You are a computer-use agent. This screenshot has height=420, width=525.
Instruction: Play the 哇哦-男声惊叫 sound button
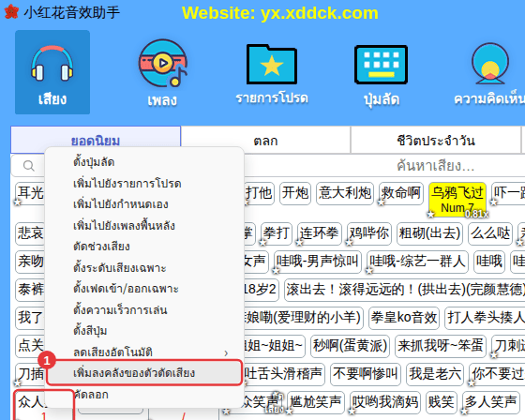click(x=318, y=262)
